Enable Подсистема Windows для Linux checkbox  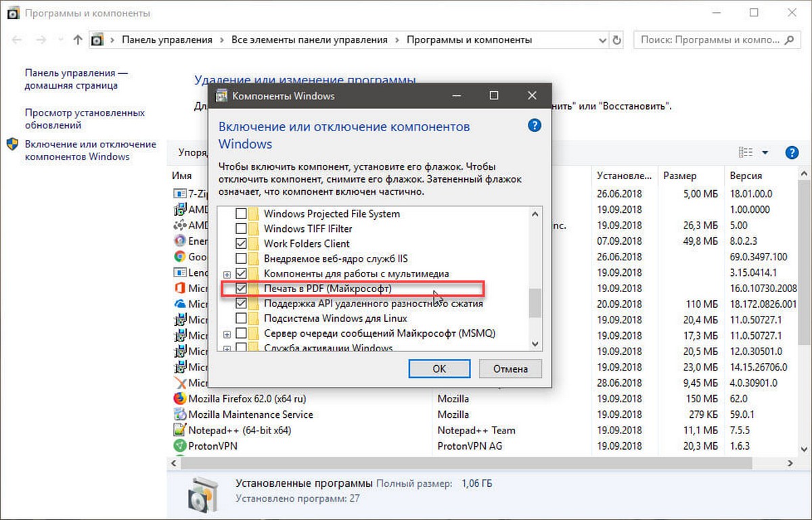240,318
